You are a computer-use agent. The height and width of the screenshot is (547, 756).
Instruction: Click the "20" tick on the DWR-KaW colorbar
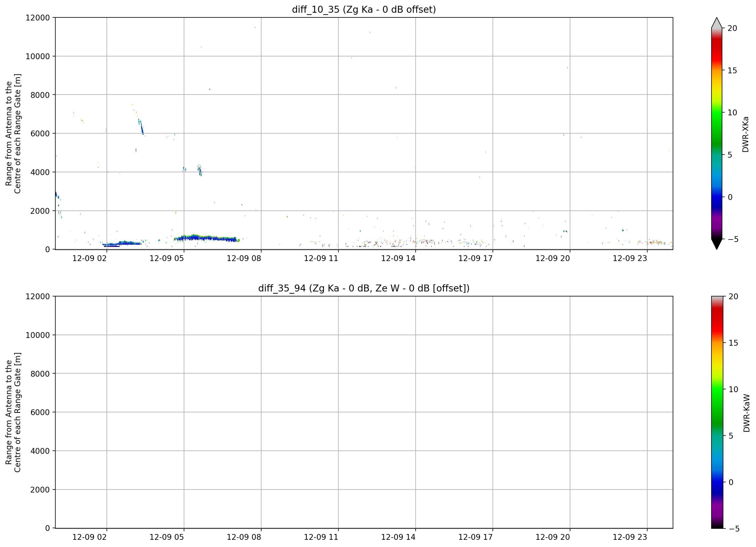(x=733, y=296)
